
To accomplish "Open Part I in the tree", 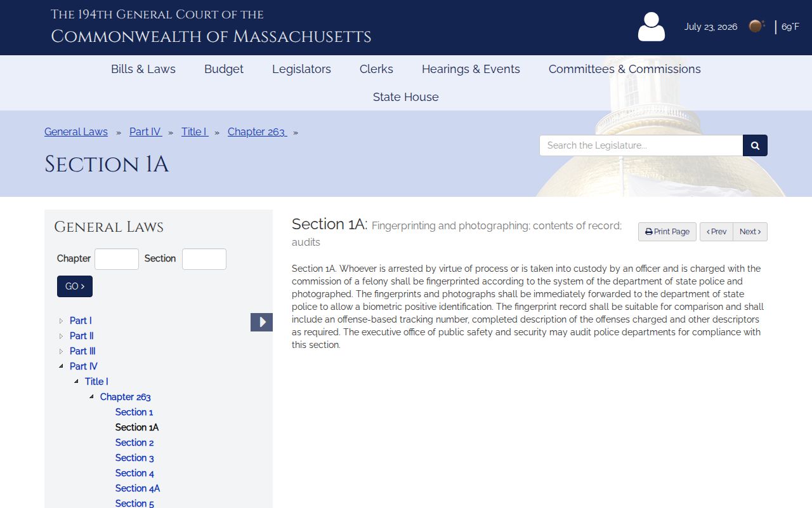I will [81, 321].
